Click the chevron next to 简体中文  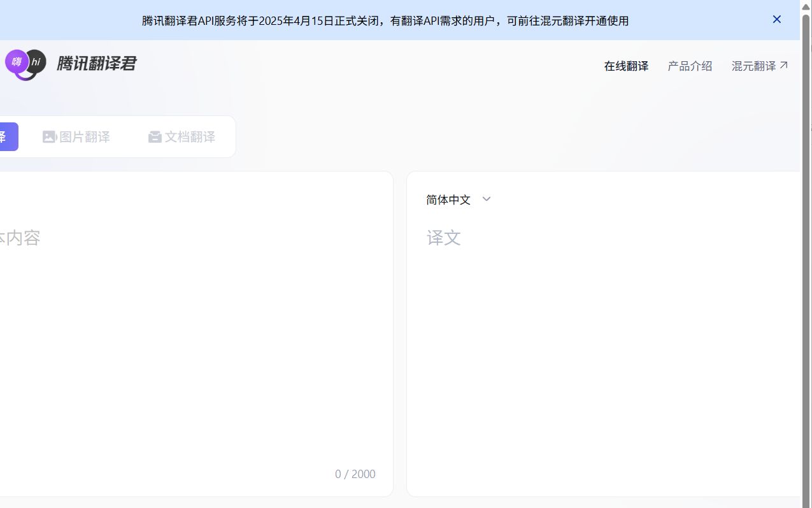[487, 199]
